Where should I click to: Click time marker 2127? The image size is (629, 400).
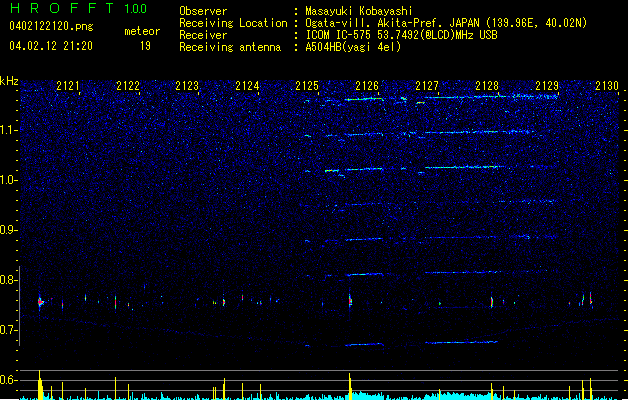pos(427,86)
